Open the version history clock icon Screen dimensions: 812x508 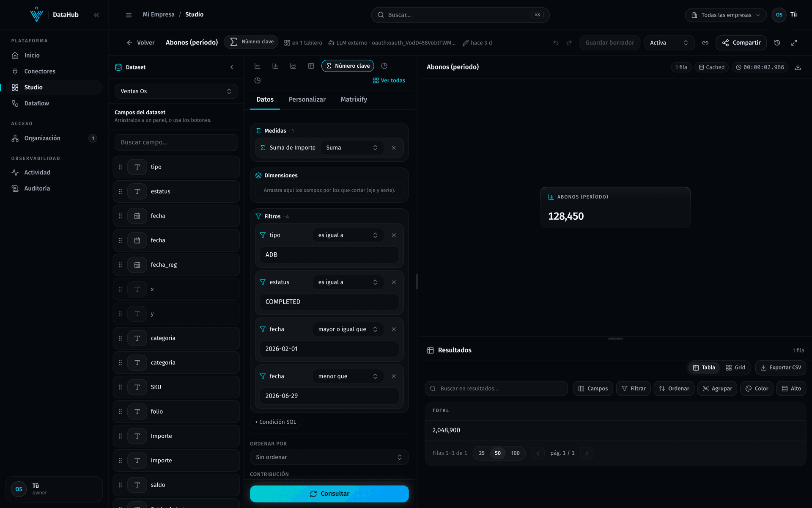click(777, 43)
